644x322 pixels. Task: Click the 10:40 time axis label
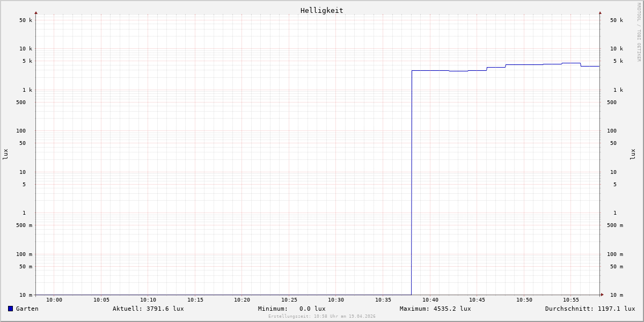tap(430, 300)
